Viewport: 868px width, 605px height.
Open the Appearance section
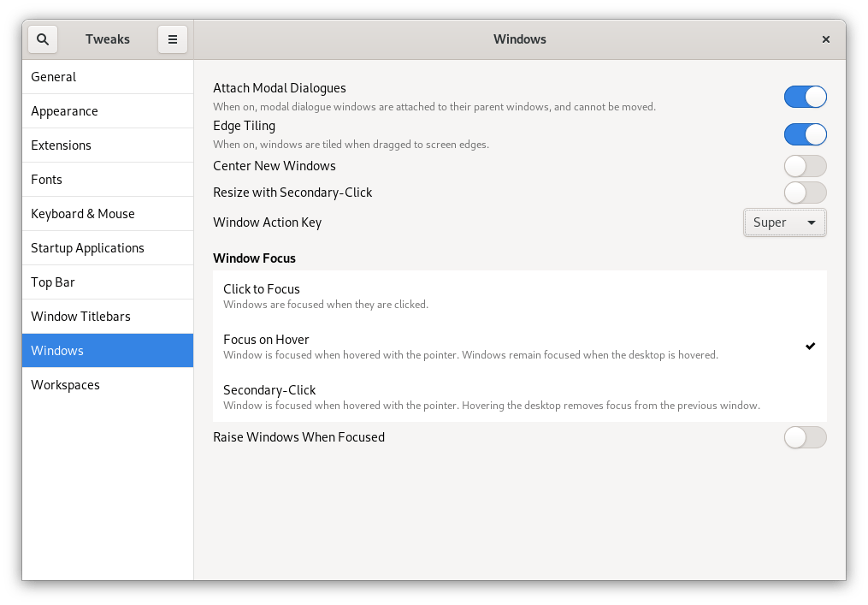coord(108,111)
